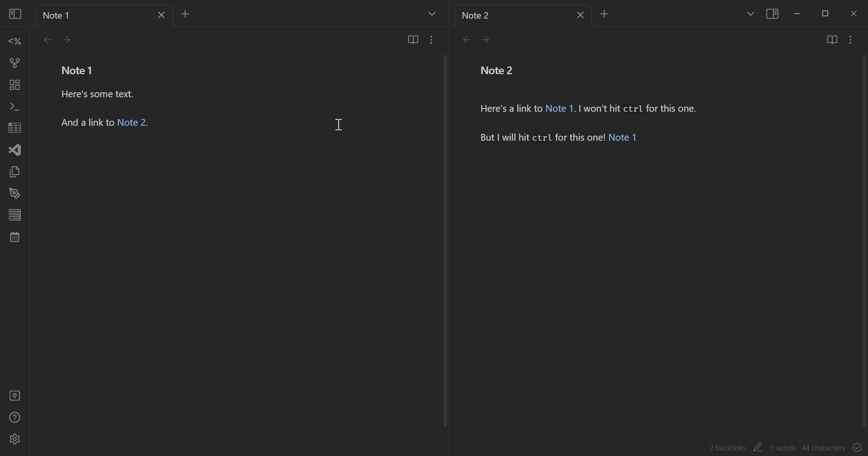Toggle reading mode for Note 1
The height and width of the screenshot is (456, 868).
(413, 40)
